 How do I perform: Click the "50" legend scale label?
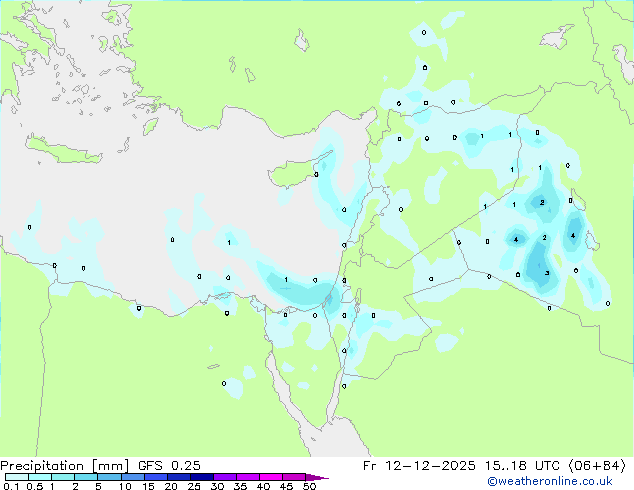point(310,486)
